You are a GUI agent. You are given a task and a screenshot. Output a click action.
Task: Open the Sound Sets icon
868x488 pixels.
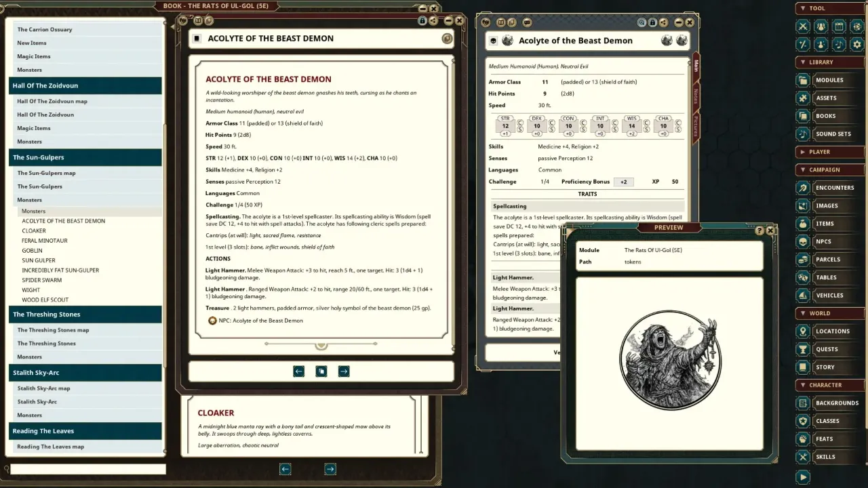pos(804,134)
